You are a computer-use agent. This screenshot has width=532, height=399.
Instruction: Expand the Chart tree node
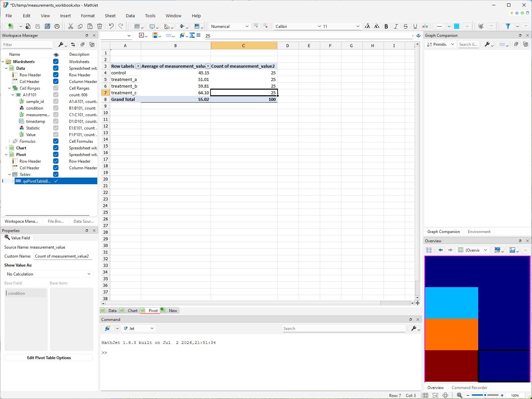[x=6, y=148]
